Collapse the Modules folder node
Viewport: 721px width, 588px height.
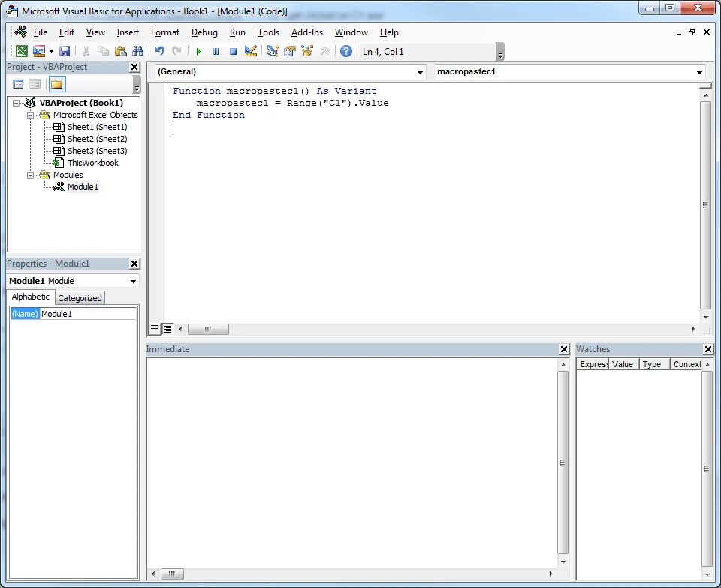tap(30, 175)
